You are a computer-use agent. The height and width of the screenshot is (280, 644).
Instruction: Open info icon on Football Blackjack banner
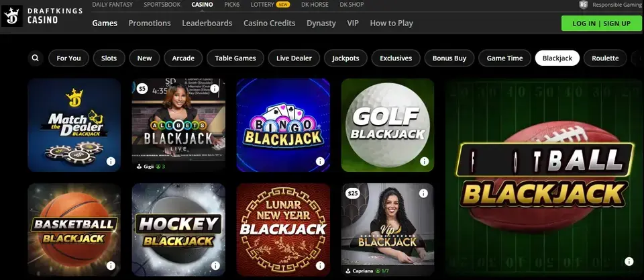click(629, 261)
